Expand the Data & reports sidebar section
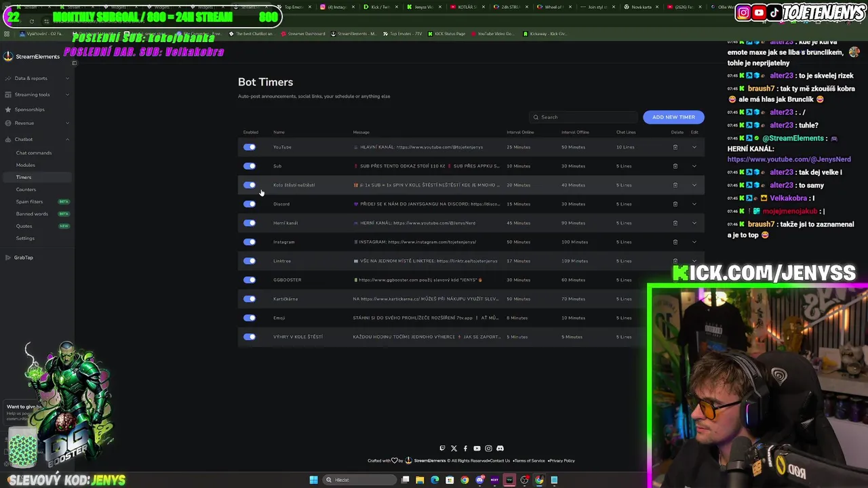The height and width of the screenshot is (488, 868). click(x=37, y=79)
